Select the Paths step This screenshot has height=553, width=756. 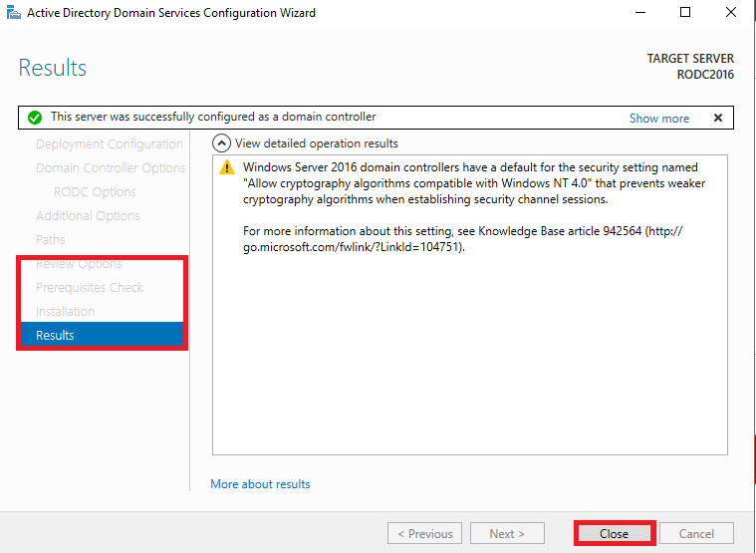click(50, 239)
